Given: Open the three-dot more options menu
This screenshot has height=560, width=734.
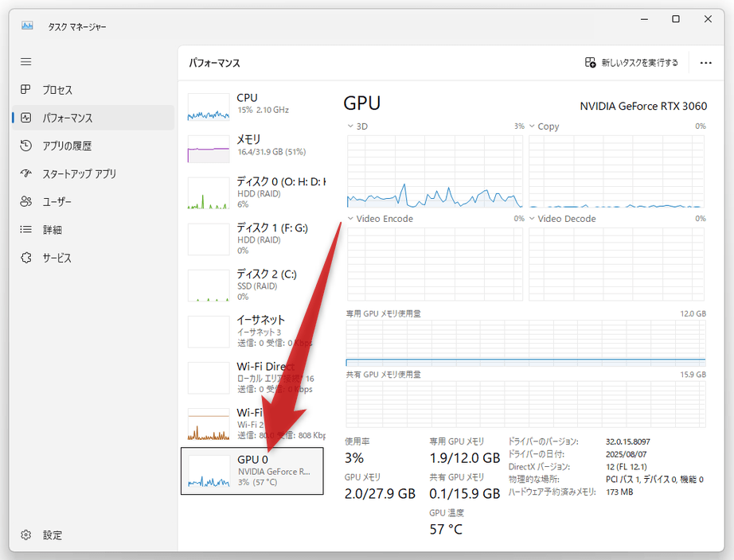Looking at the screenshot, I should pyautogui.click(x=705, y=63).
